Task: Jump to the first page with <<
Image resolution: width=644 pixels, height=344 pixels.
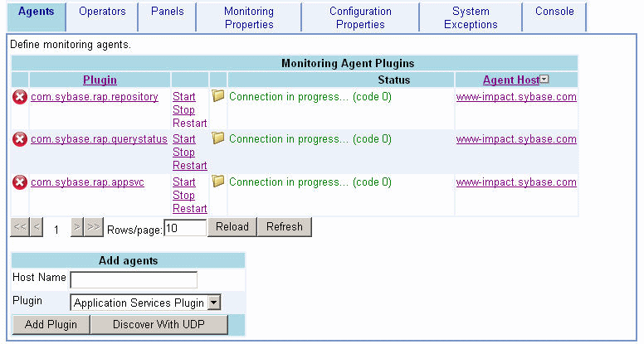Action: [20, 227]
